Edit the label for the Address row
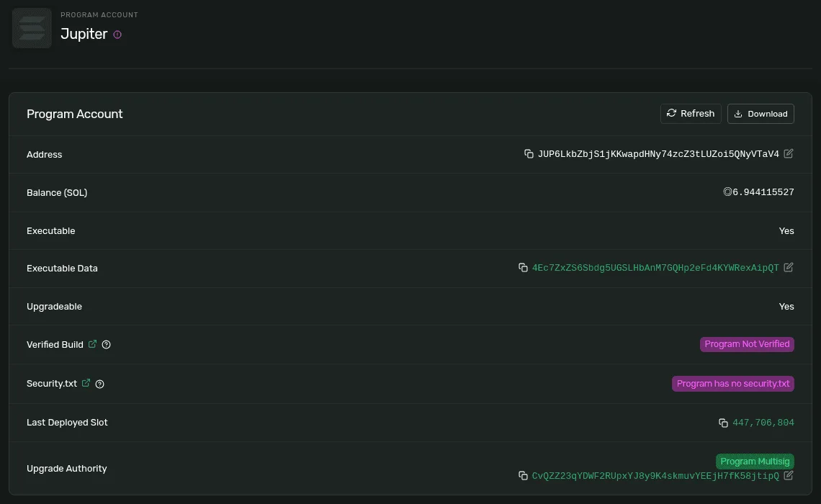This screenshot has width=821, height=504. 789,153
